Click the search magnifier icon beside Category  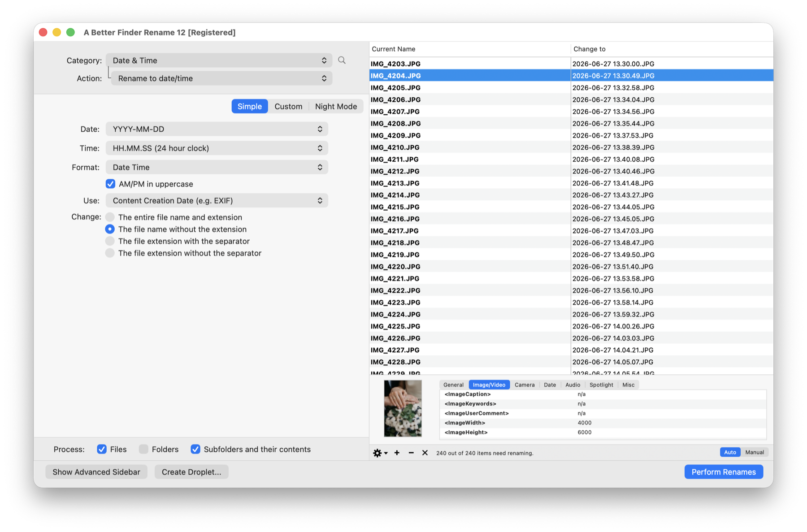click(342, 60)
